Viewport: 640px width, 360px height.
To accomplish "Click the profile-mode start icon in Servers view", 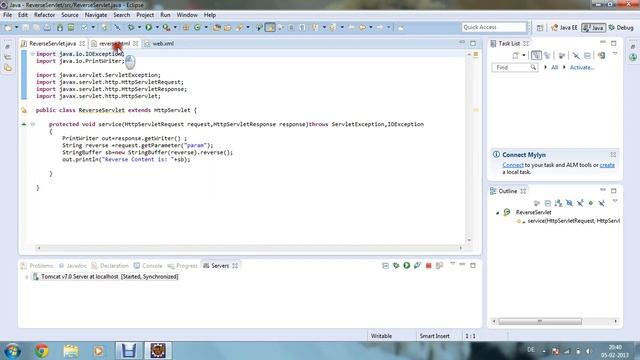I will (417, 265).
